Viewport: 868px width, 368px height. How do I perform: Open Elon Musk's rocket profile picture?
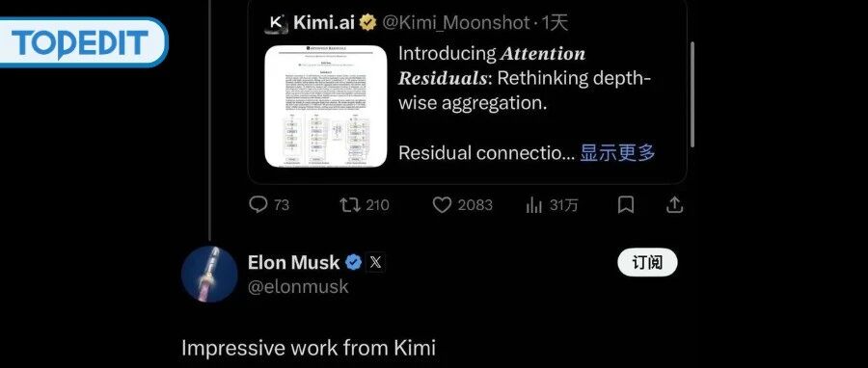tap(209, 274)
